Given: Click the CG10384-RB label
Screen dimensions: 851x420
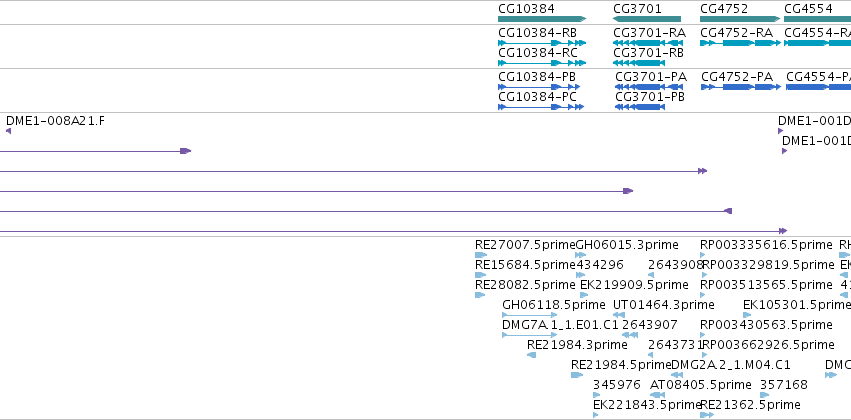Looking at the screenshot, I should coord(537,33).
